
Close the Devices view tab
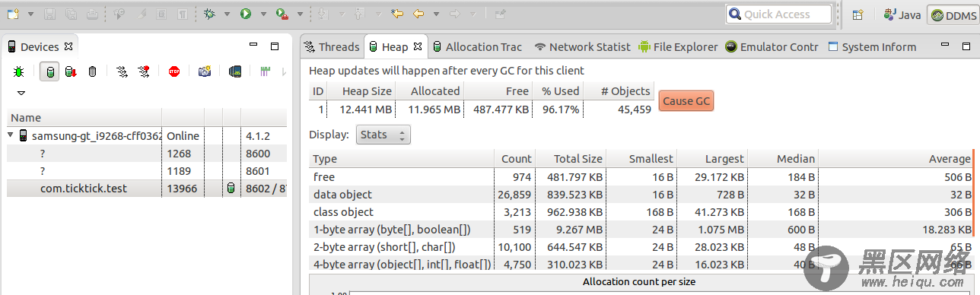(x=68, y=46)
